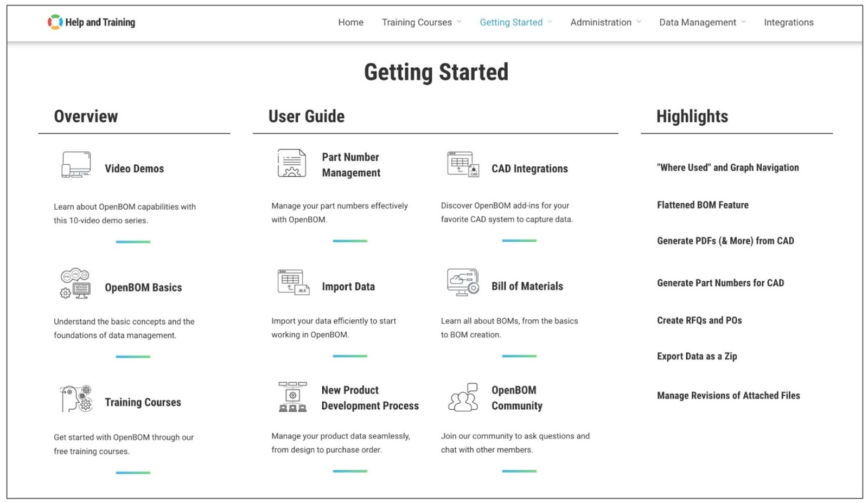The width and height of the screenshot is (868, 503).
Task: Go to the Home menu item
Action: click(351, 22)
